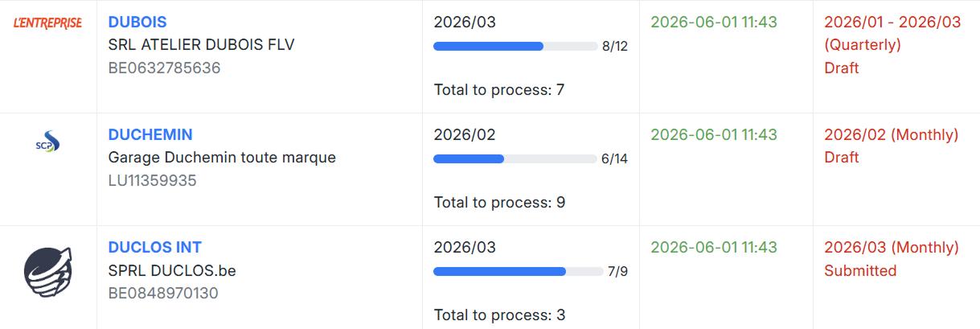The height and width of the screenshot is (329, 980).
Task: Click VAT number BE0632785636
Action: pos(164,68)
